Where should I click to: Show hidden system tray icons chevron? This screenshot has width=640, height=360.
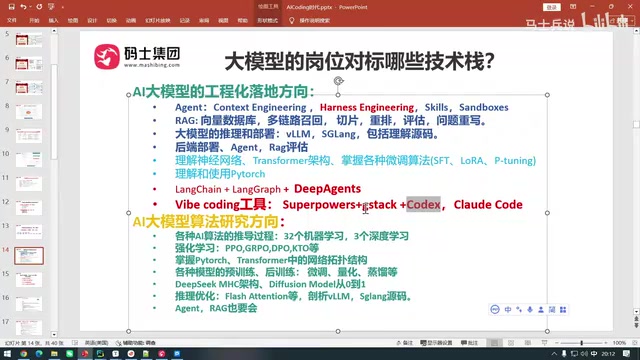(554, 354)
